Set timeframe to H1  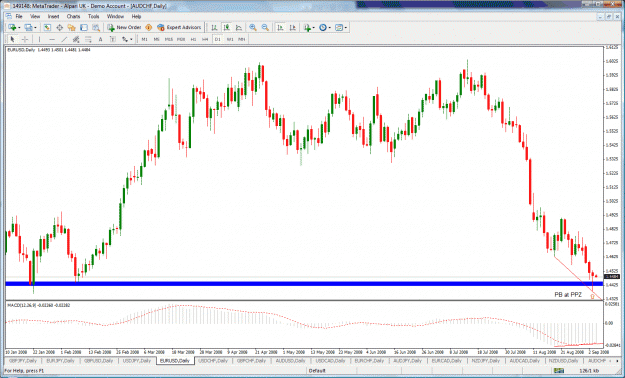(193, 39)
